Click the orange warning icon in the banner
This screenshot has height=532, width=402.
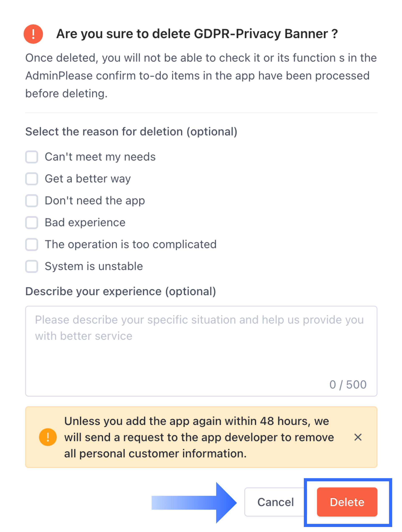point(48,437)
